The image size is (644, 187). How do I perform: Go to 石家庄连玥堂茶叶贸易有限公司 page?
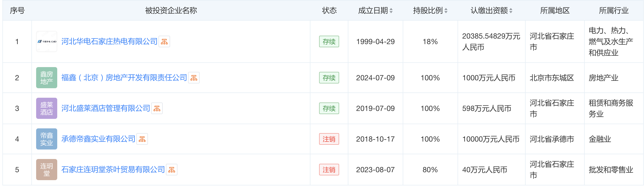[113, 170]
